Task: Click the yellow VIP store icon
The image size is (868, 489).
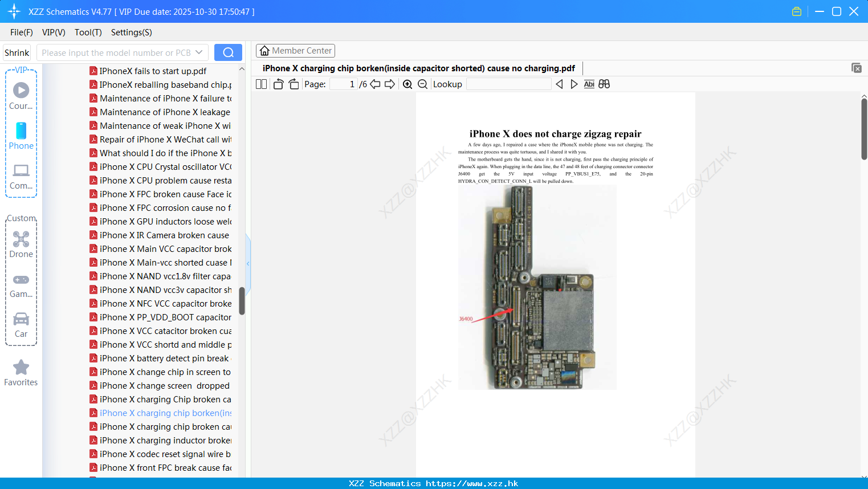Action: click(x=797, y=11)
